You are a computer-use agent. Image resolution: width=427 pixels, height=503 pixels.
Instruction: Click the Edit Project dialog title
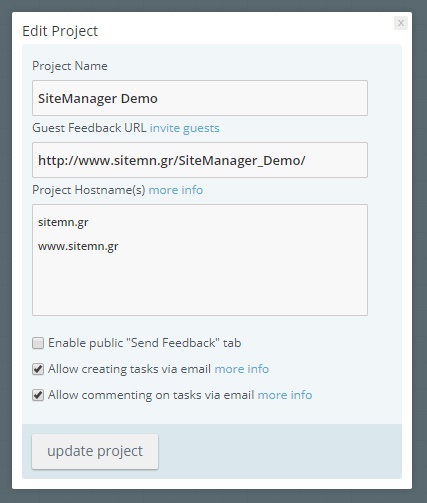[x=60, y=31]
